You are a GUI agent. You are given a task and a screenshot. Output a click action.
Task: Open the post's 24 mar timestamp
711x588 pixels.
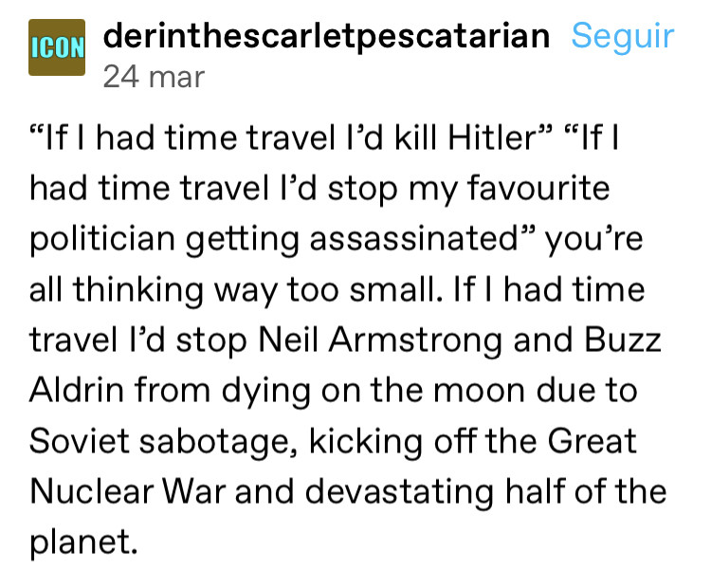click(x=154, y=76)
